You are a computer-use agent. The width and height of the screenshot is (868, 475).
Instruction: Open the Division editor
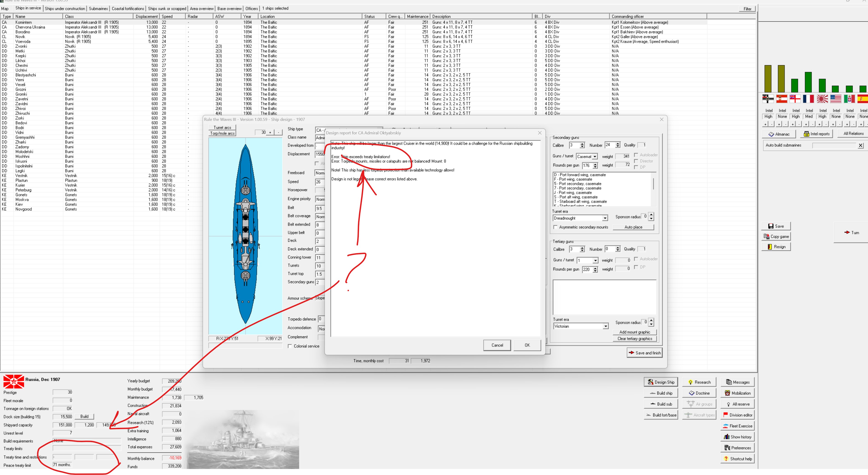point(737,415)
